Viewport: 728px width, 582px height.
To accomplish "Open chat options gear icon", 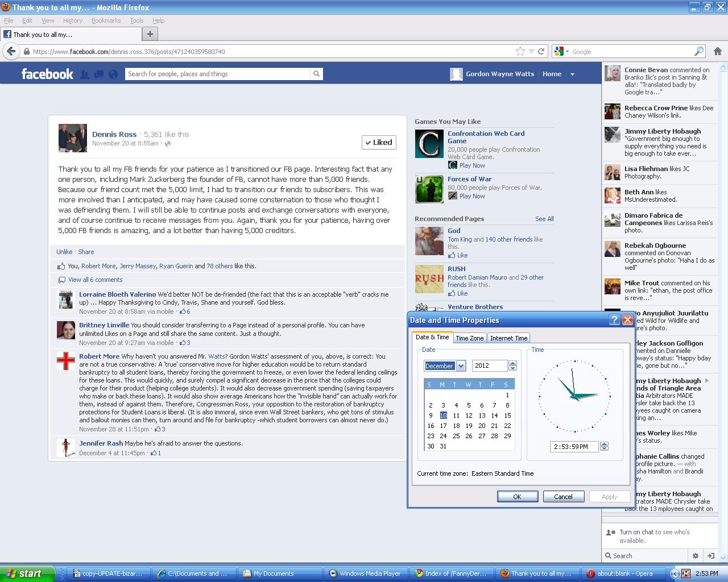I will click(695, 556).
